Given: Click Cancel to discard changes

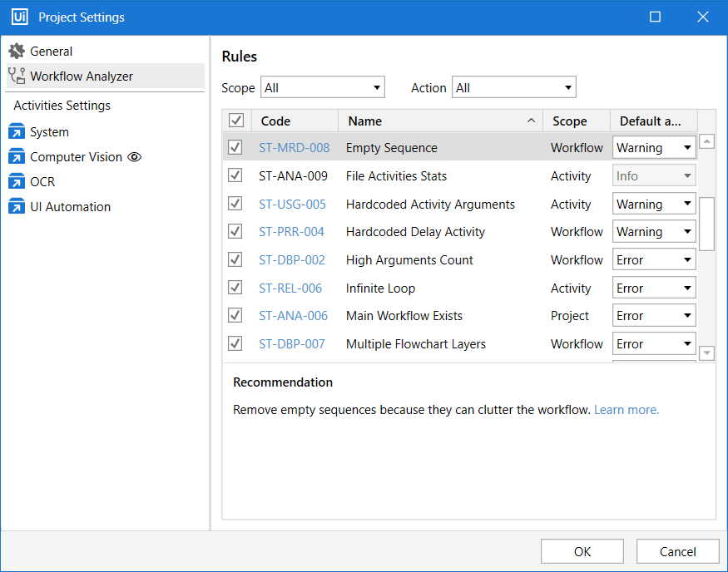Looking at the screenshot, I should [677, 550].
